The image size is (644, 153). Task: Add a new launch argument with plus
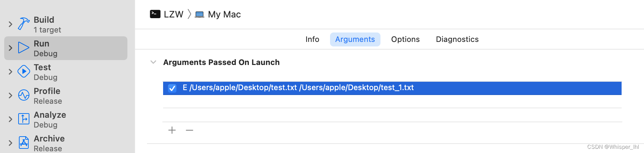coord(172,130)
